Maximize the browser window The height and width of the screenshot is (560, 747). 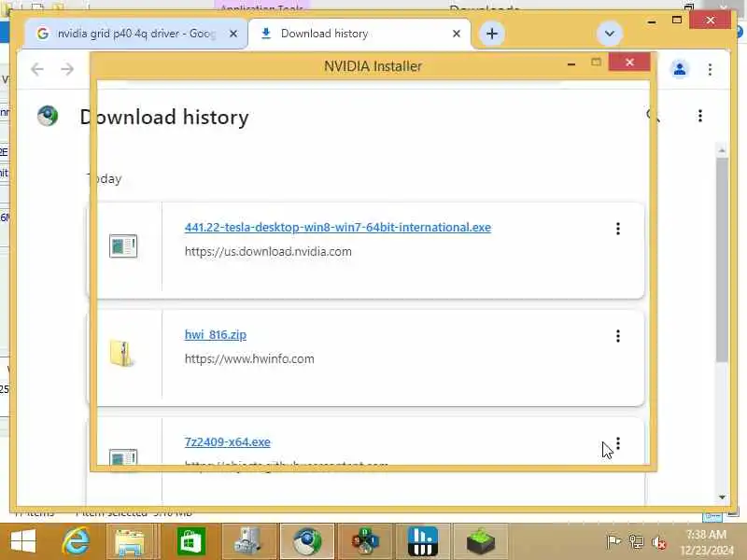tap(676, 20)
